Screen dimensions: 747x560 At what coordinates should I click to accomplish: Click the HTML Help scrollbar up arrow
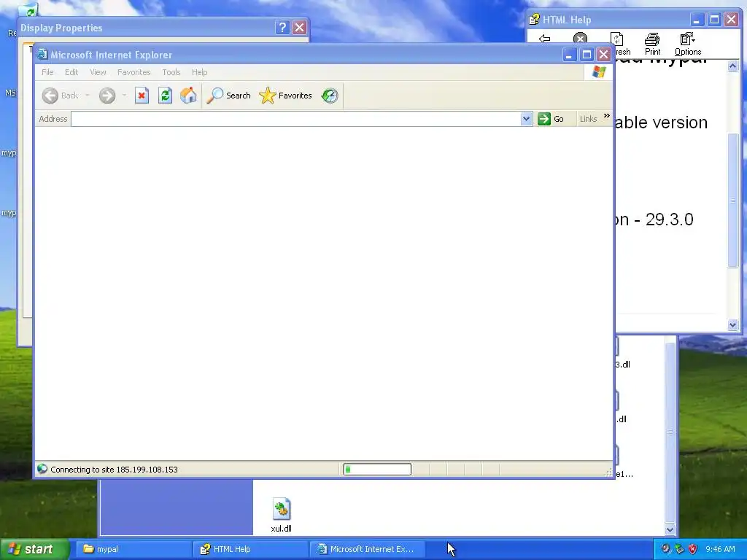point(732,66)
